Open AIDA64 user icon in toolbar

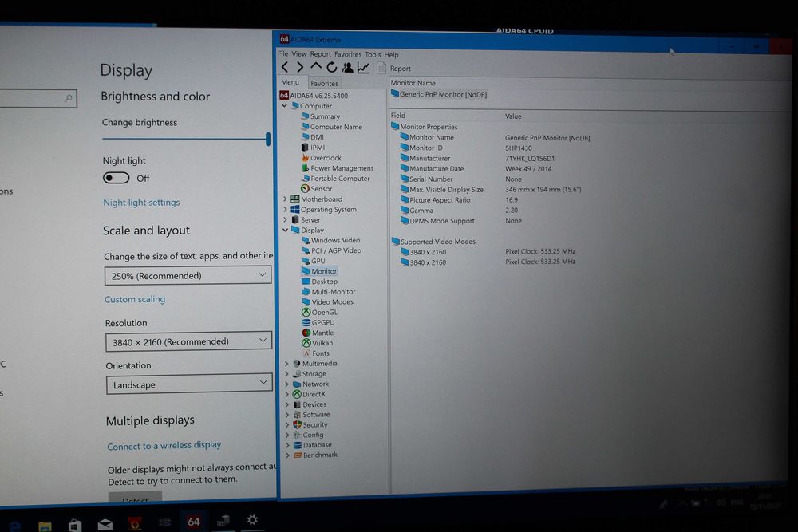pos(348,67)
